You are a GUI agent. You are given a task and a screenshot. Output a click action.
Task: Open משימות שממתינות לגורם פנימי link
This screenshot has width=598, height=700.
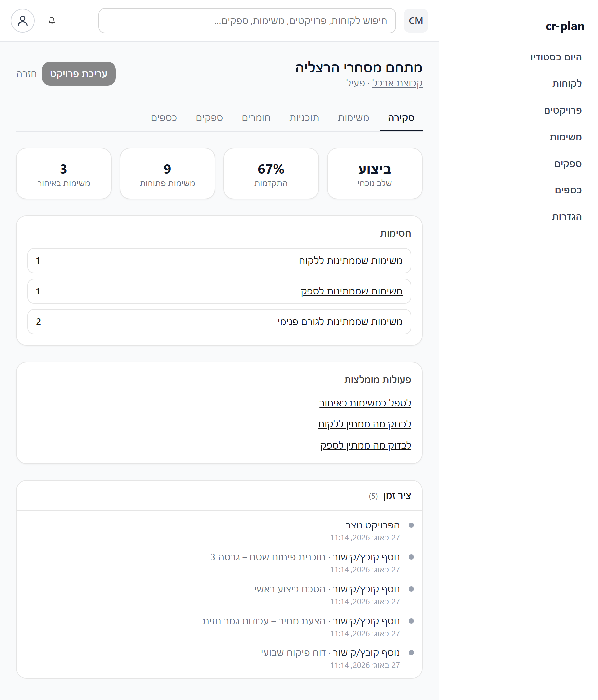click(x=340, y=322)
